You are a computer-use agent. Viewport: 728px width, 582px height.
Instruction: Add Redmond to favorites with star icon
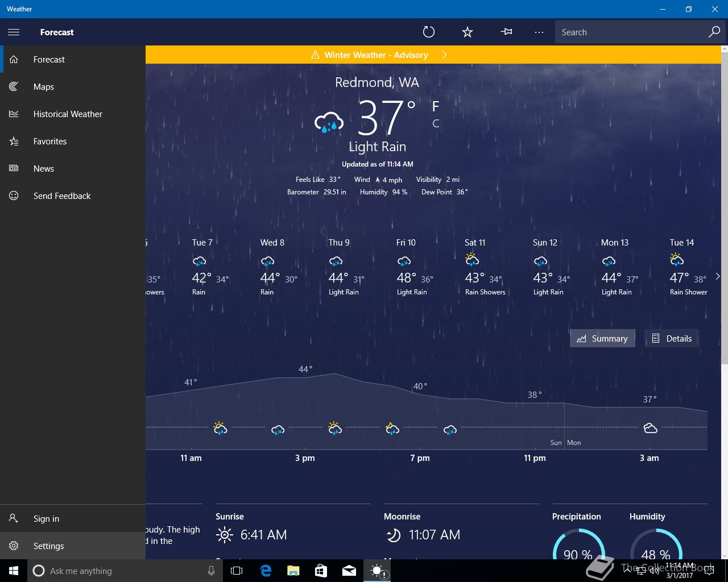(x=468, y=32)
